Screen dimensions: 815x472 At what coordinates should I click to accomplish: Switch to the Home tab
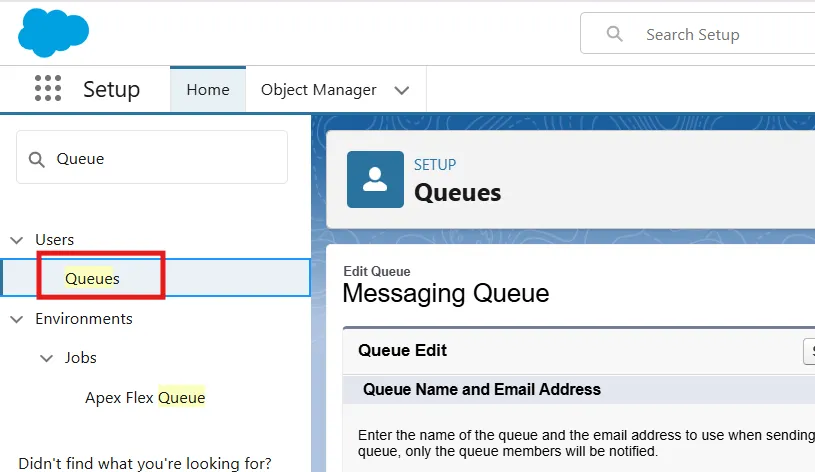(208, 90)
